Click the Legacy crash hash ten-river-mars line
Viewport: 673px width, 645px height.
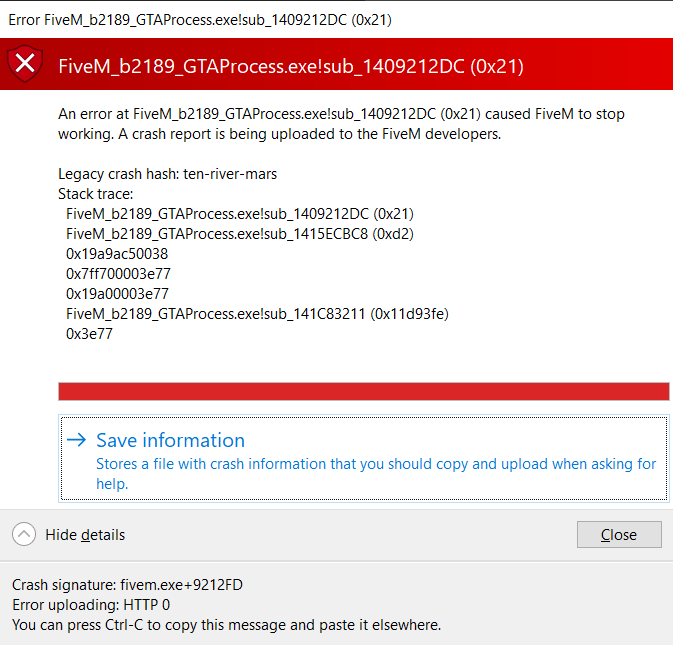[168, 174]
